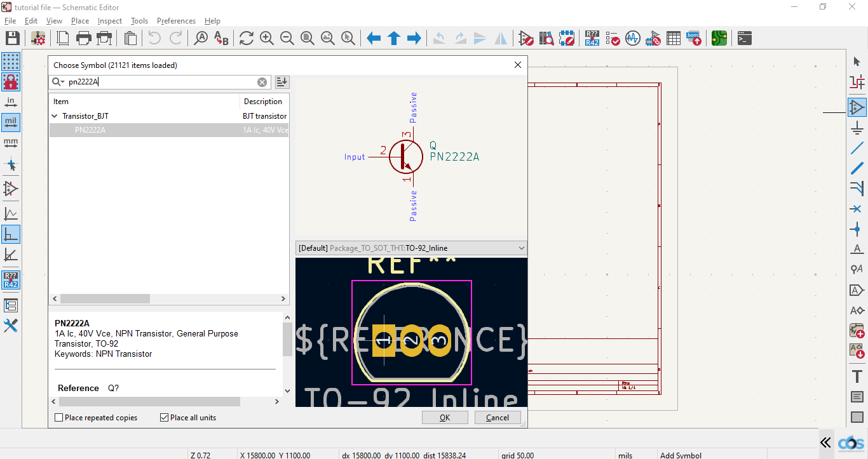Open the Find tool icon
868x459 pixels.
pyautogui.click(x=201, y=38)
